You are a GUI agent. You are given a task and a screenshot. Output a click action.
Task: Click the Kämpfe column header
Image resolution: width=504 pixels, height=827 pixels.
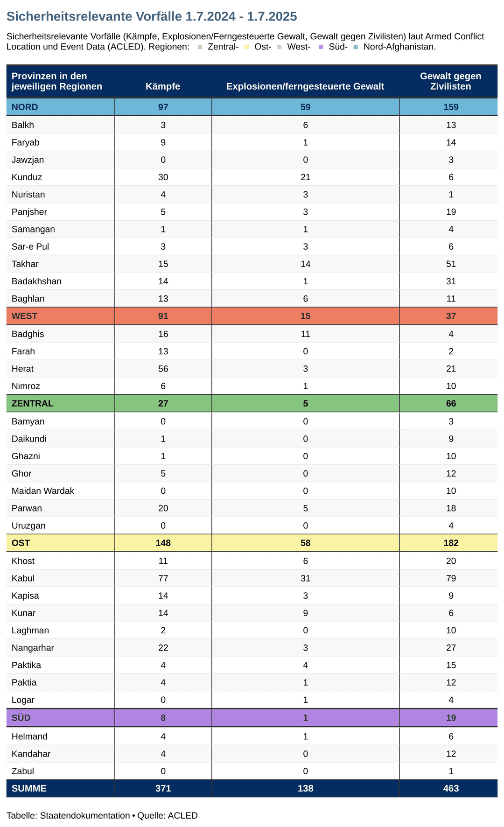[x=163, y=86]
